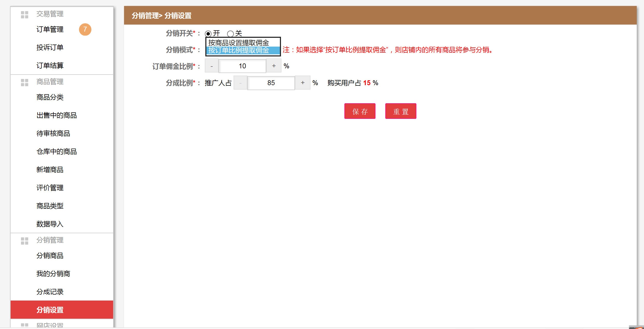Viewport: 644px width, 329px height.
Task: Click grid icon beside 商品管理 header
Action: pyautogui.click(x=25, y=83)
